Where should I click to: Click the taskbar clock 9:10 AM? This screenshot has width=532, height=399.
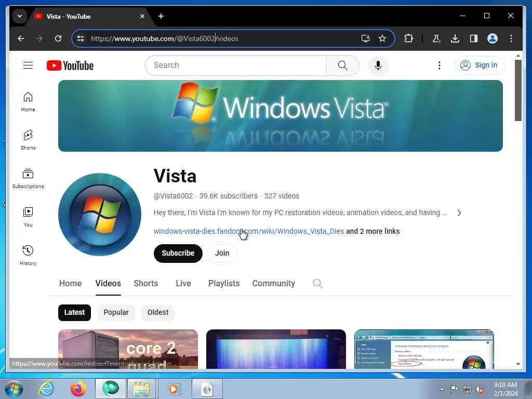coord(506,389)
